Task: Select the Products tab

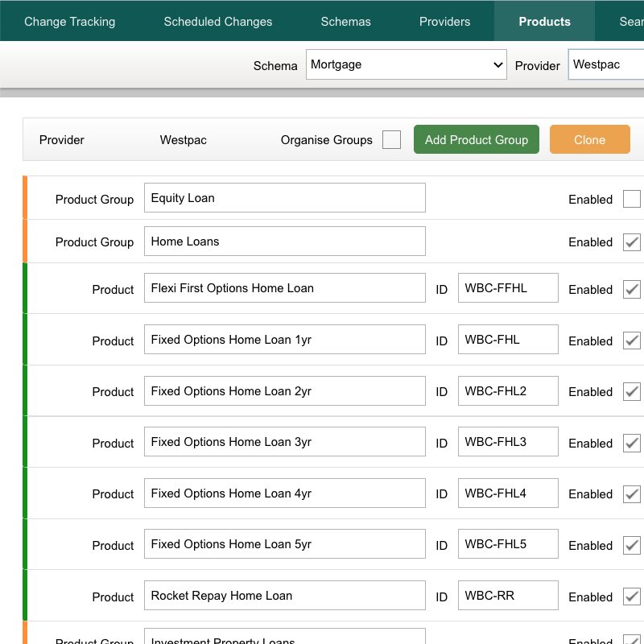Action: coord(544,22)
